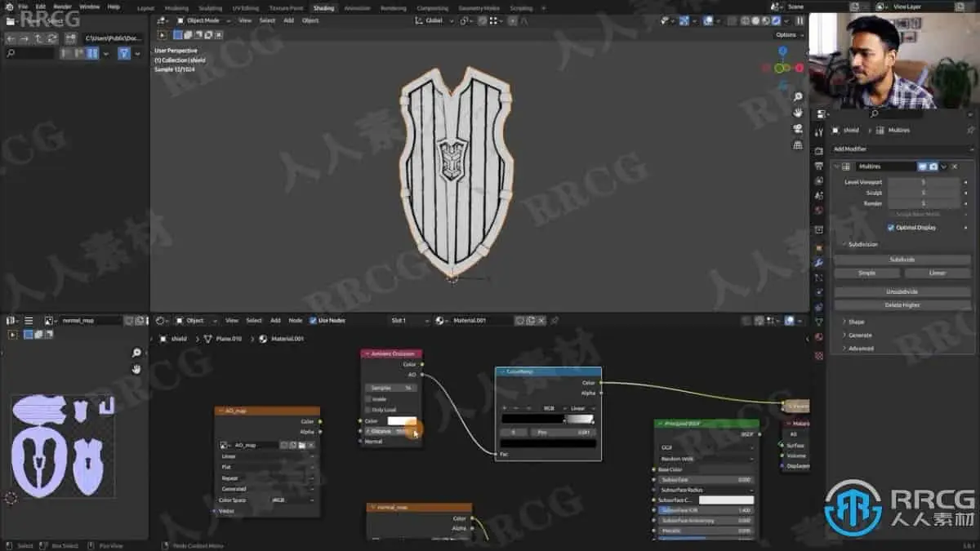Click the Material Properties sphere icon
The width and height of the screenshot is (980, 551).
tap(818, 338)
